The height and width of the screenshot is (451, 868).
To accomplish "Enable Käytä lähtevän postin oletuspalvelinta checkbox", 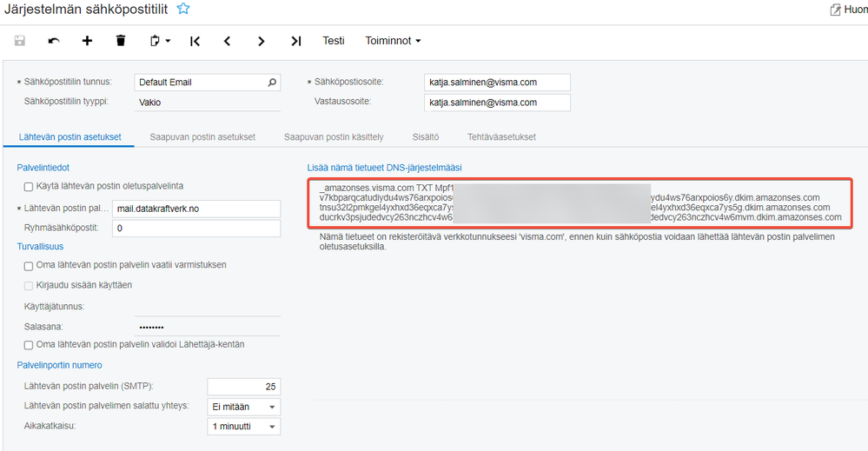I will point(29,186).
